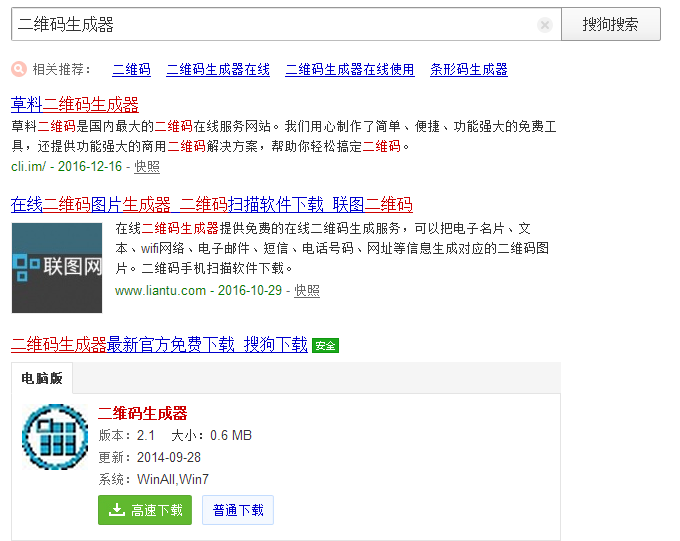
Task: Click the round blue 二维码生成器 software icon
Action: click(56, 436)
